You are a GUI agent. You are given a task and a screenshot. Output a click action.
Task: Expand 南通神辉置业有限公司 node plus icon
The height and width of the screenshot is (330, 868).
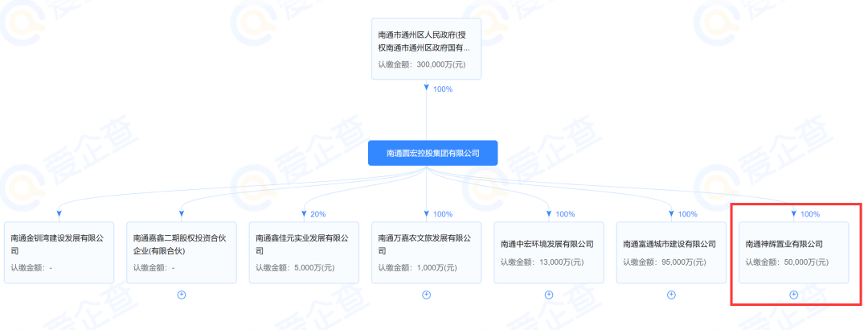point(794,295)
